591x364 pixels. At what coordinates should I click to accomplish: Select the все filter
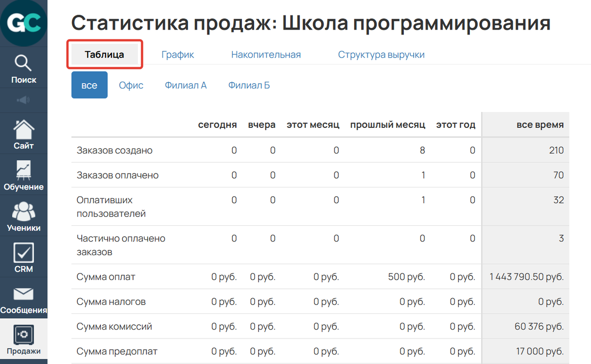(89, 85)
